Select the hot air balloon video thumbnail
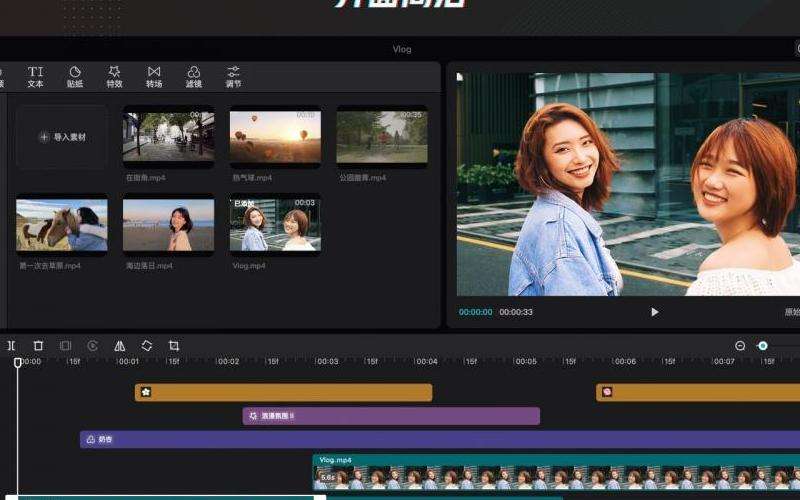The image size is (800, 500). pos(276,137)
